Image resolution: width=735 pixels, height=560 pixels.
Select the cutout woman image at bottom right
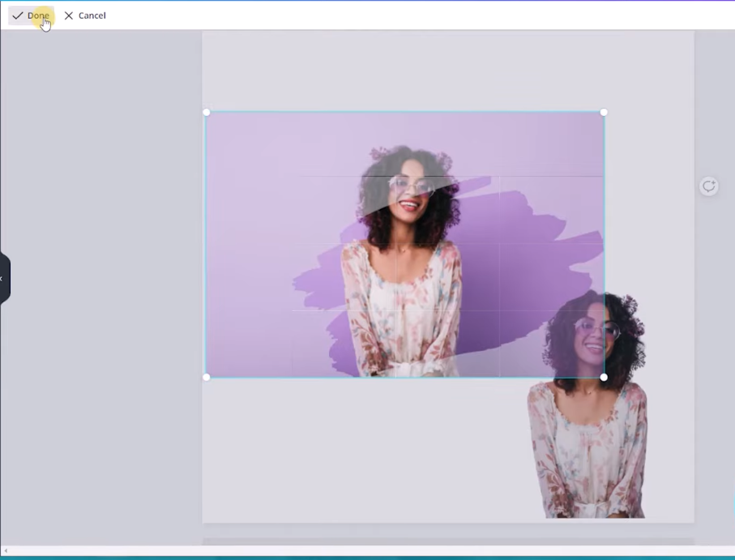588,404
